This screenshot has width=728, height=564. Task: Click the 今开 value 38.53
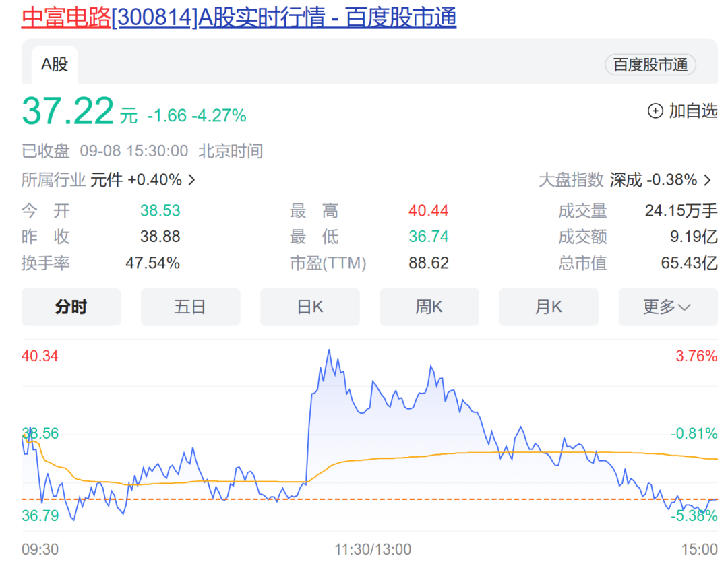click(x=160, y=211)
